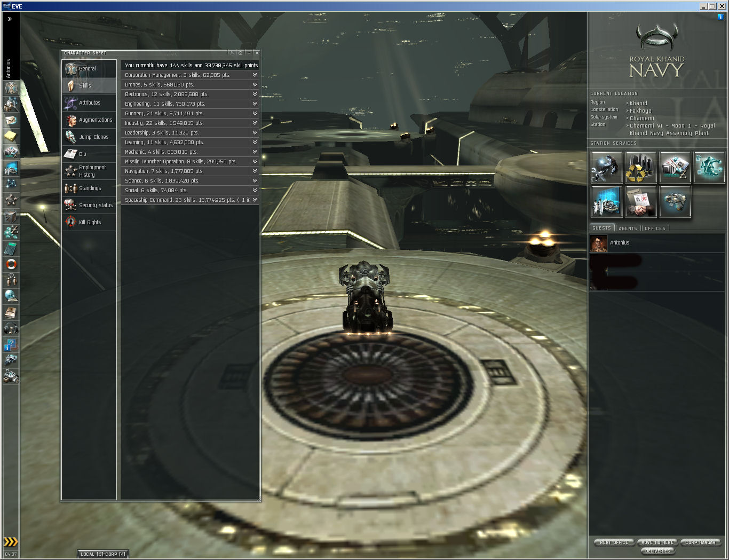729x560 pixels.
Task: Click the Move HQ Here button
Action: 657,542
